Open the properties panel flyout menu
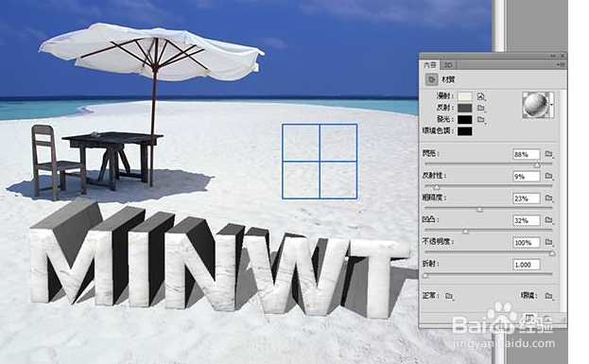Image resolution: width=589 pixels, height=364 pixels. [562, 64]
